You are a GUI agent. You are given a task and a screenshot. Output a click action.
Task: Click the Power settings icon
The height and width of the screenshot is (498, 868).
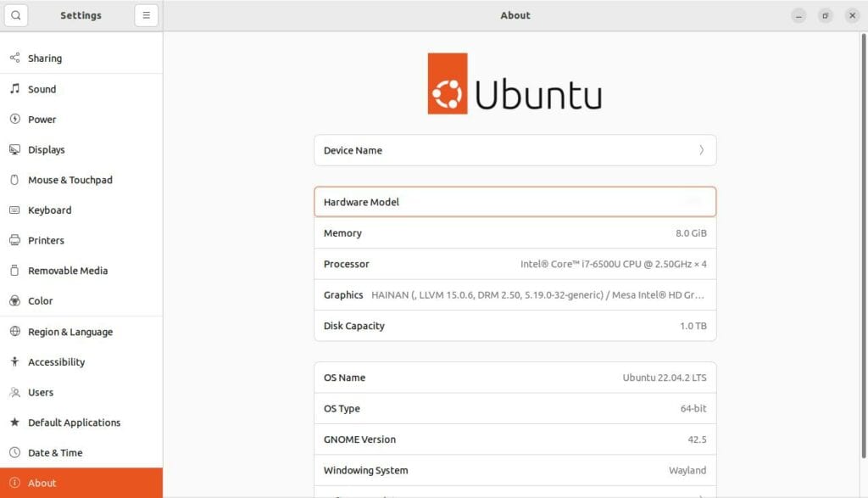(14, 119)
